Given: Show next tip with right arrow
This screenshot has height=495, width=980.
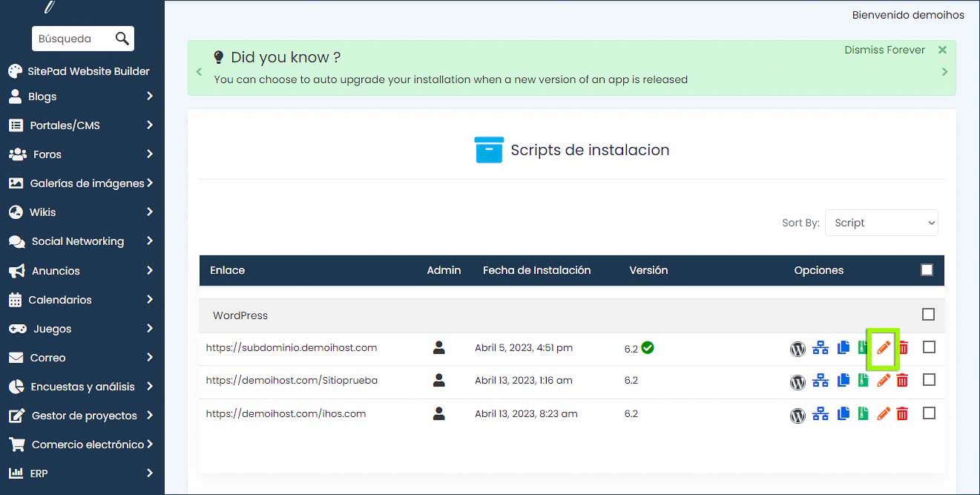Looking at the screenshot, I should pyautogui.click(x=944, y=72).
